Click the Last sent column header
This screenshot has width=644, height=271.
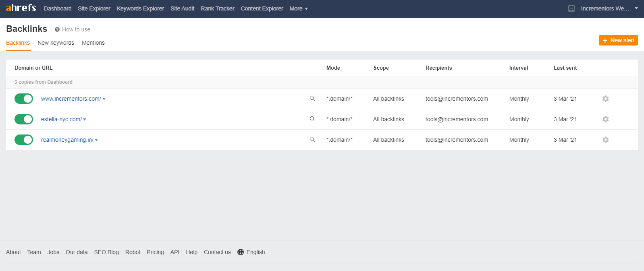coord(565,68)
